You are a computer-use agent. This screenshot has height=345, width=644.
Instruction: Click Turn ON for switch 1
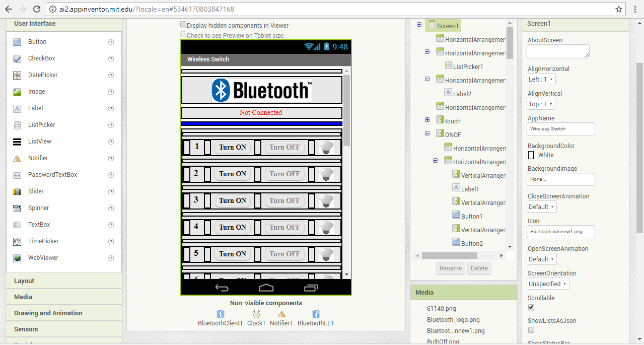click(233, 147)
